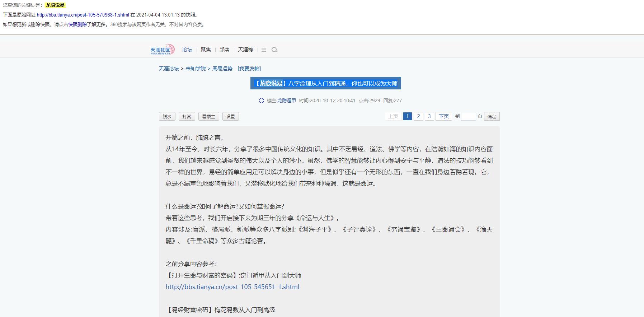Image resolution: width=644 pixels, height=317 pixels.
Task: Open the 论坛 navigation item
Action: [x=187, y=50]
